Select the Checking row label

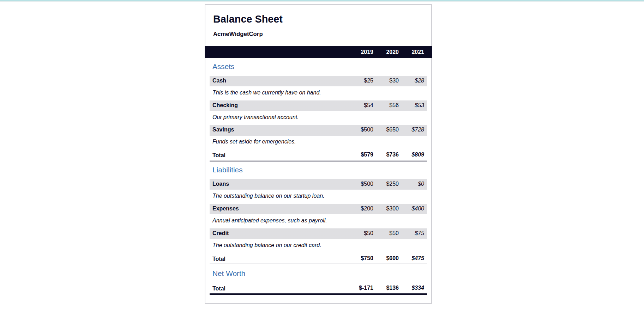click(225, 105)
